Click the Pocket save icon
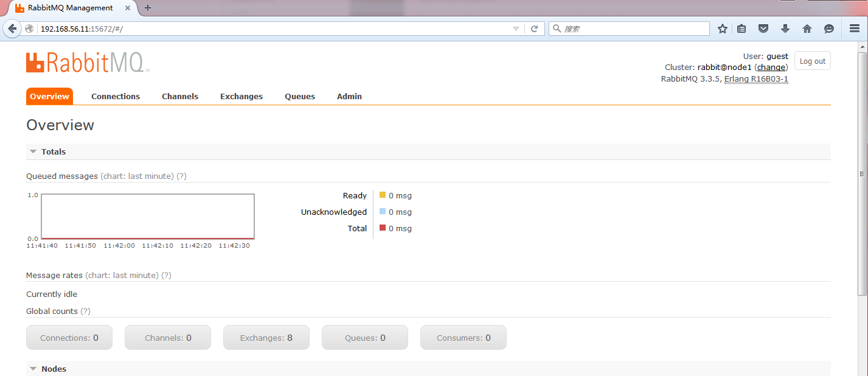The width and height of the screenshot is (868, 376). 763,29
